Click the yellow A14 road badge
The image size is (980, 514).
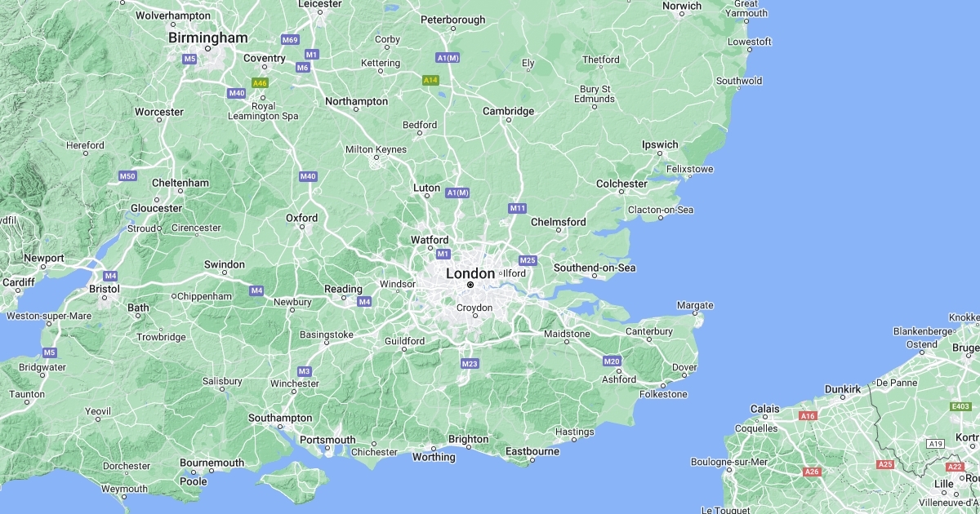pos(430,80)
